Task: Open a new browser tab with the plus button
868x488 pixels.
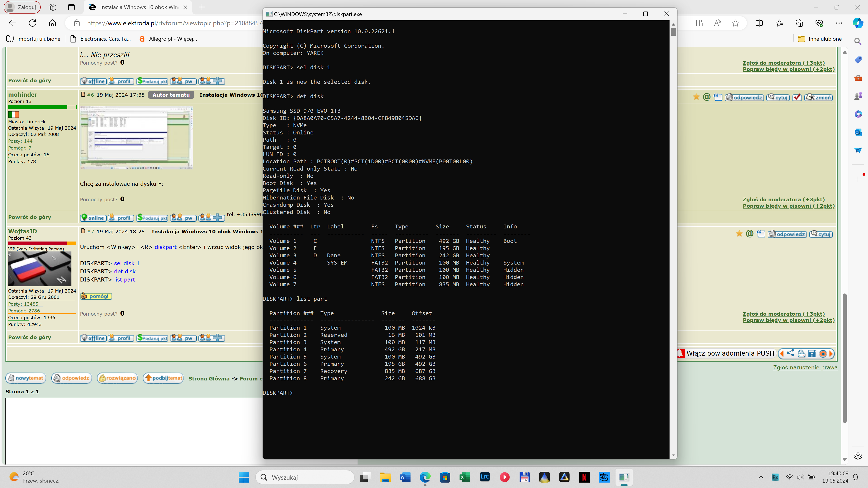Action: 202,7
